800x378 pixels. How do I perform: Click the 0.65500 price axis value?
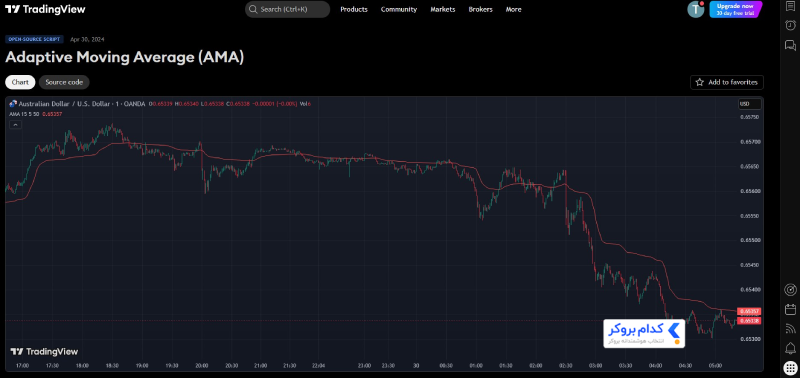point(749,240)
